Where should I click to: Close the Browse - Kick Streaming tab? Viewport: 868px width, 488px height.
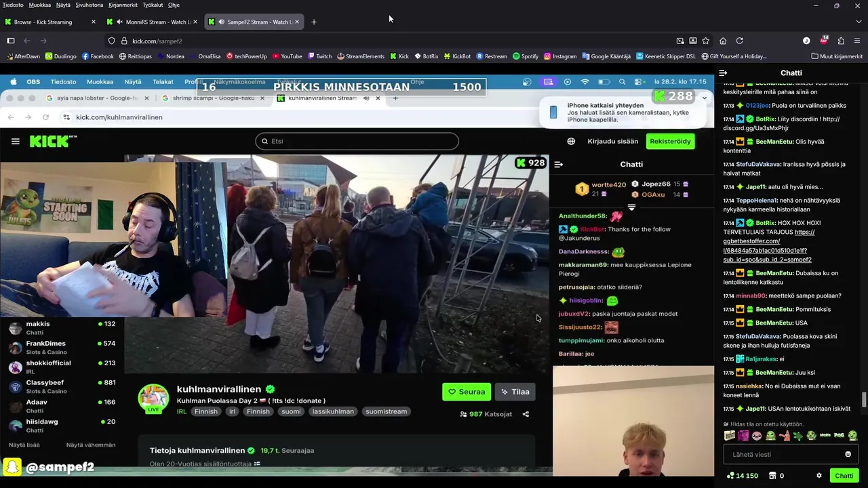pyautogui.click(x=94, y=22)
